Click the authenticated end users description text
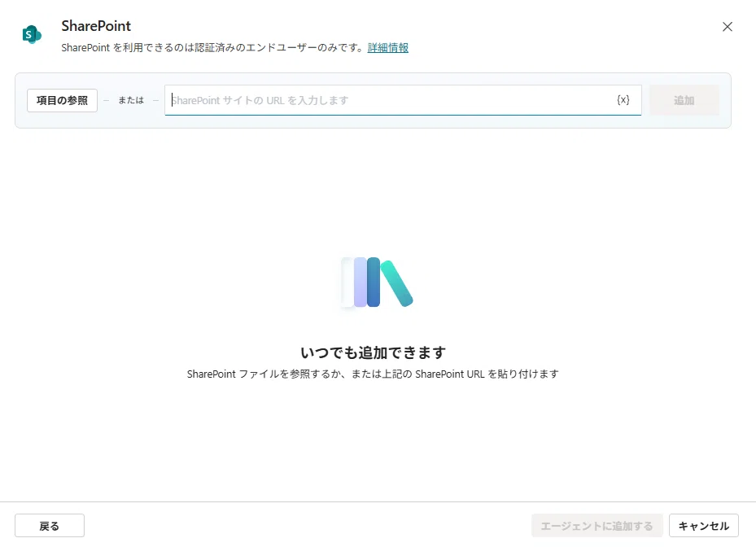756x547 pixels. [212, 48]
